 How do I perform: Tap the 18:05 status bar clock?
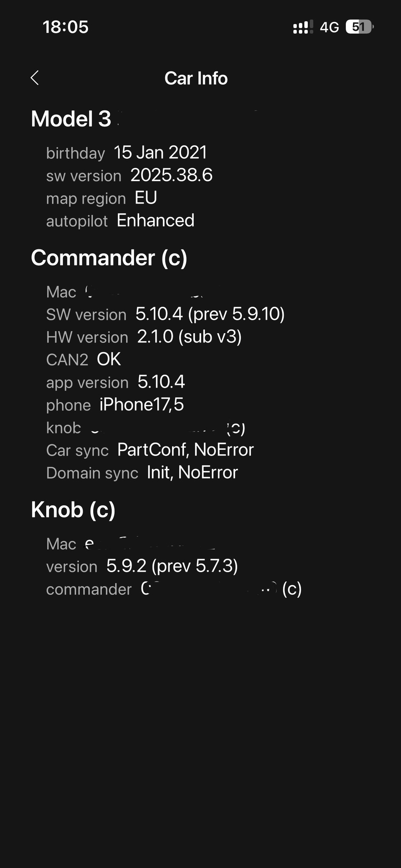click(66, 27)
